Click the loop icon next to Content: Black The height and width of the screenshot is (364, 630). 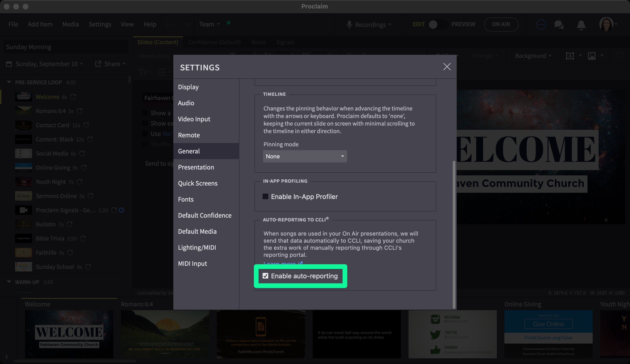90,139
